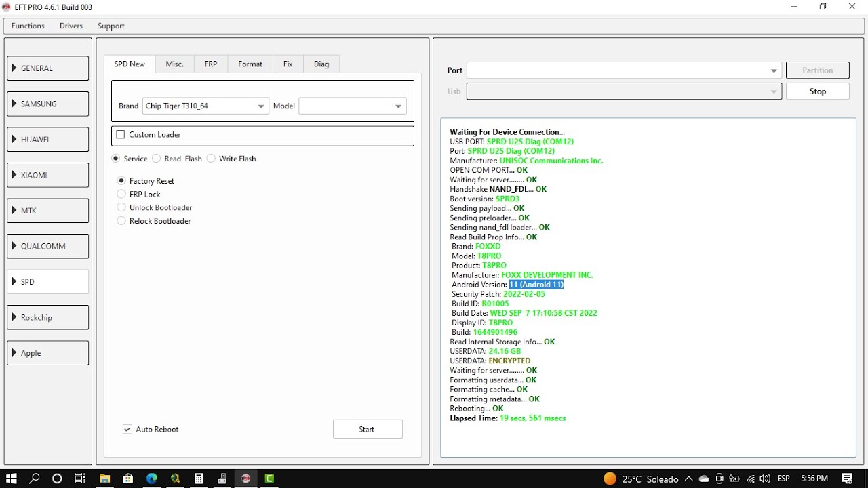Expand QUALCOMM sidebar section
This screenshot has height=488, width=868.
pos(48,246)
